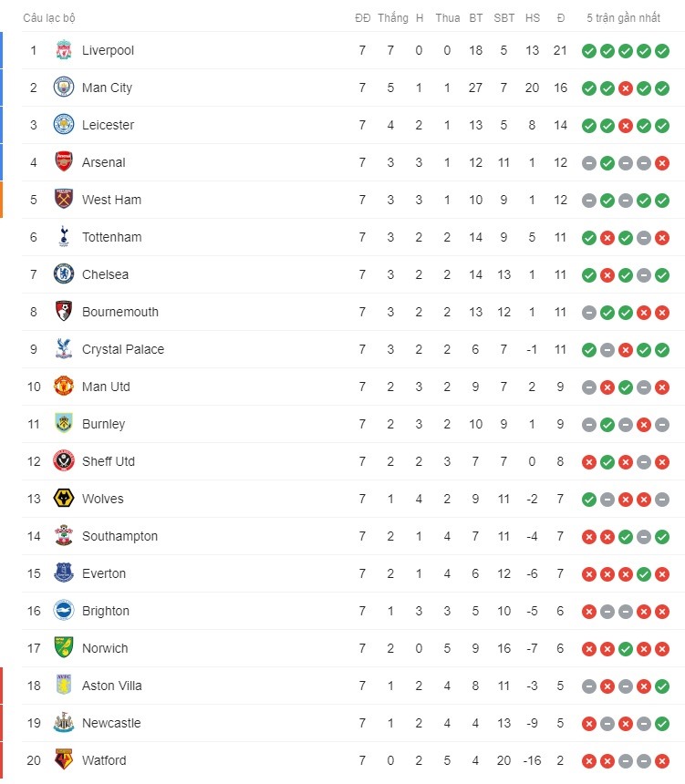
Task: Click the Liverpool club crest
Action: [x=64, y=50]
